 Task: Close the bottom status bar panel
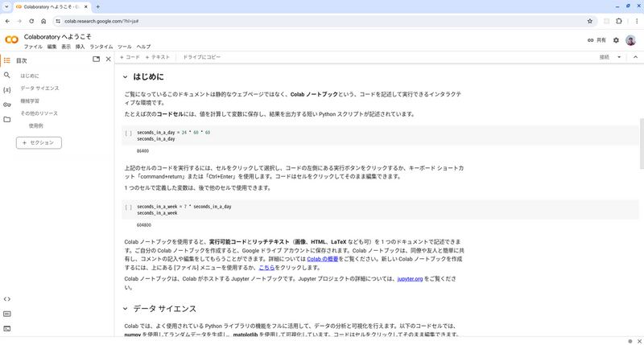(639, 341)
